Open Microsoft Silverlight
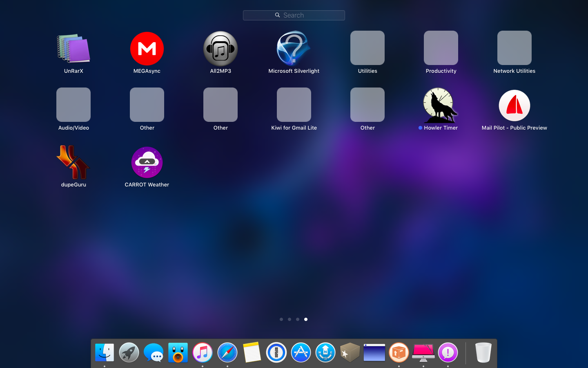The width and height of the screenshot is (588, 368). (x=294, y=48)
